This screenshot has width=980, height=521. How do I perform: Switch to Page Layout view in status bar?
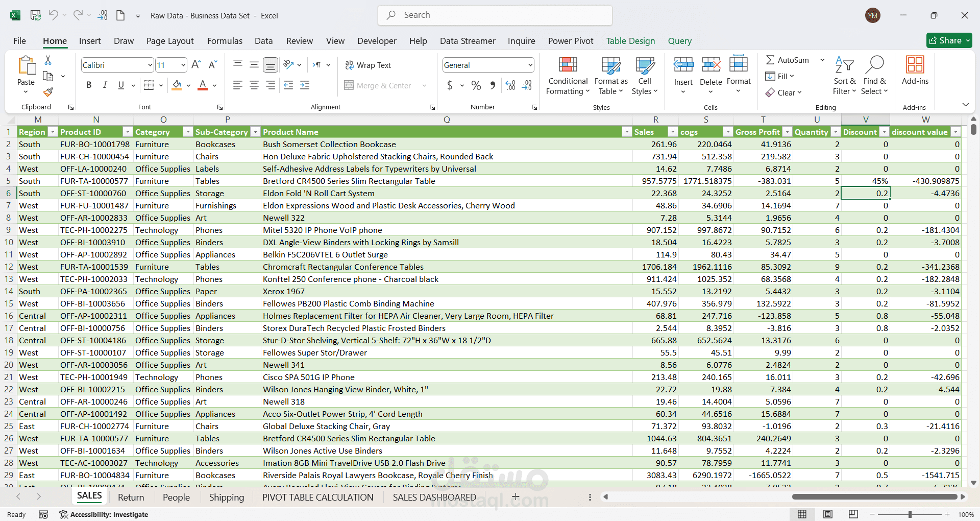pos(828,514)
